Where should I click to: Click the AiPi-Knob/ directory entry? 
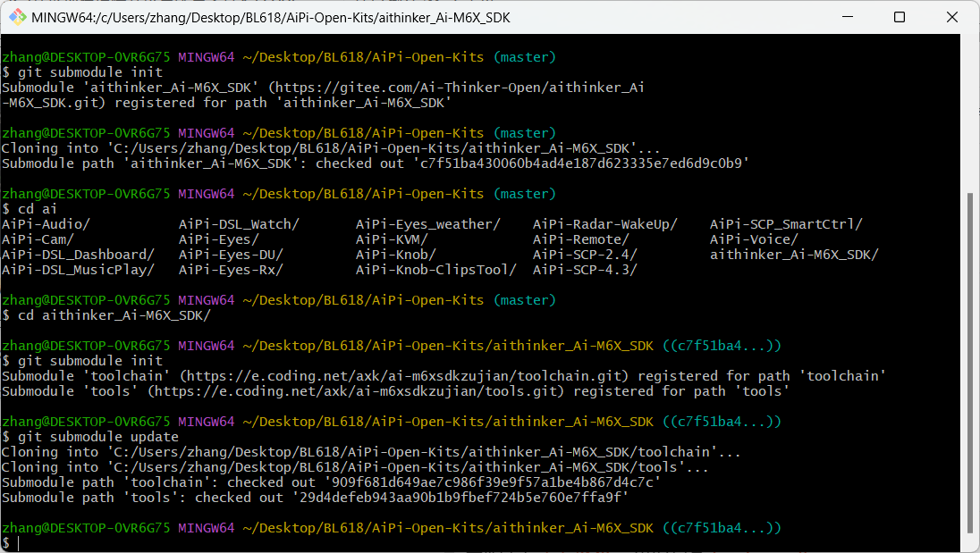[x=395, y=255]
